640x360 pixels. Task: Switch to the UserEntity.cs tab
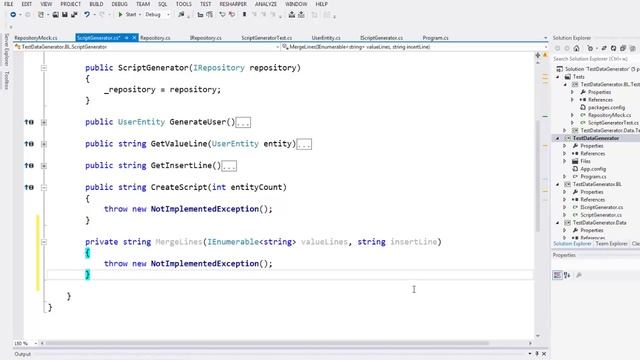click(x=326, y=38)
